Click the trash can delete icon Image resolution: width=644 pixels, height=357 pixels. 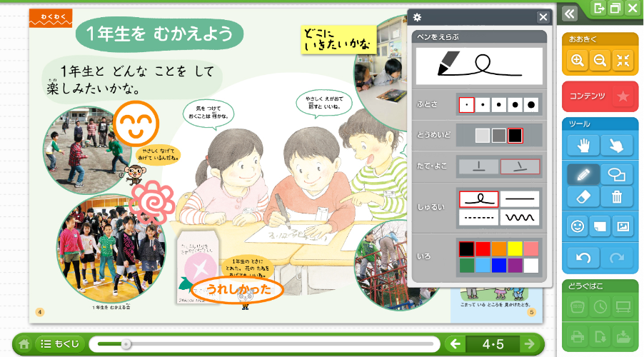click(x=617, y=197)
